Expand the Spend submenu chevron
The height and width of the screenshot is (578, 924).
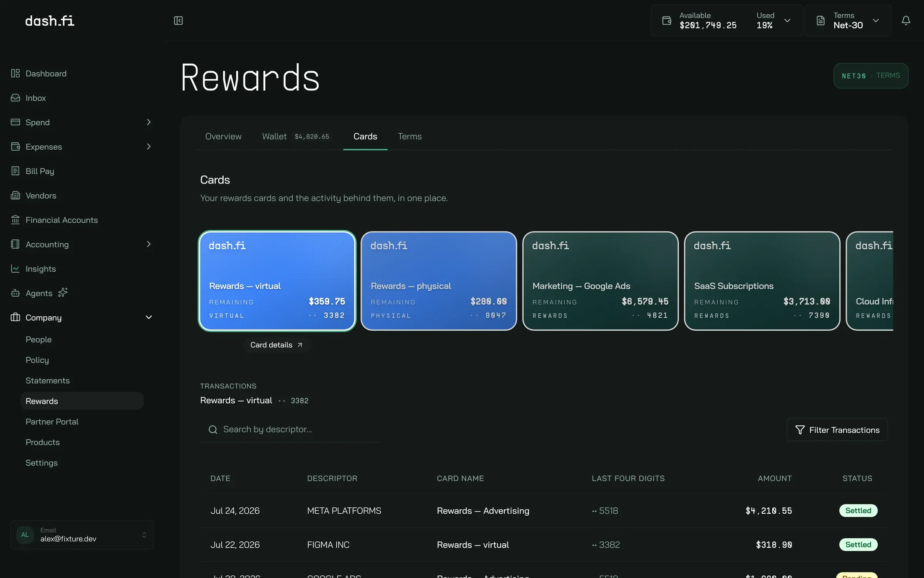pos(149,122)
